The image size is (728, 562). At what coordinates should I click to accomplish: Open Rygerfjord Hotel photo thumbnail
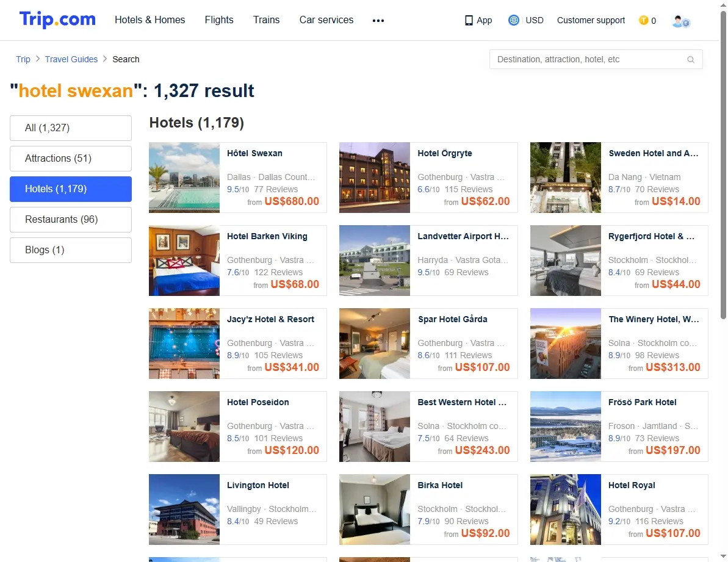coord(566,261)
